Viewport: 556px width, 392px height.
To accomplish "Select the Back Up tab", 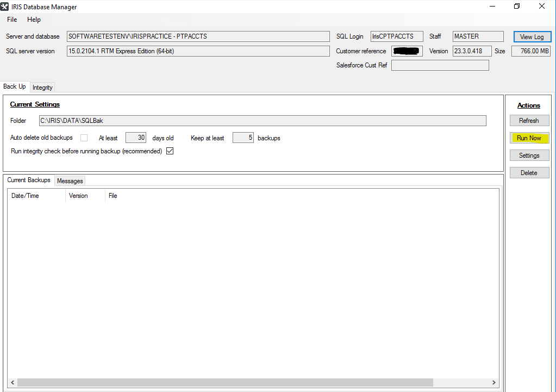I will pos(15,86).
